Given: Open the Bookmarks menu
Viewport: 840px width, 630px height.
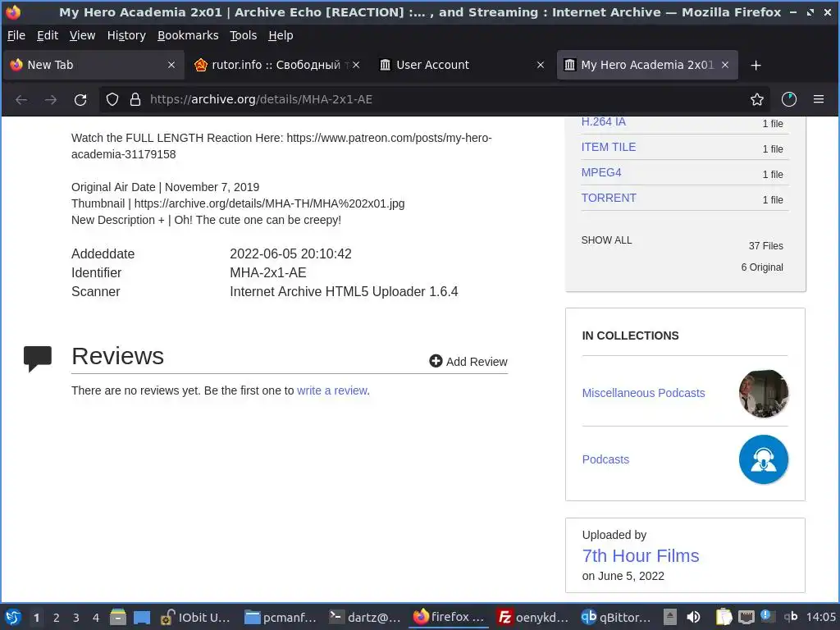Looking at the screenshot, I should coord(188,35).
